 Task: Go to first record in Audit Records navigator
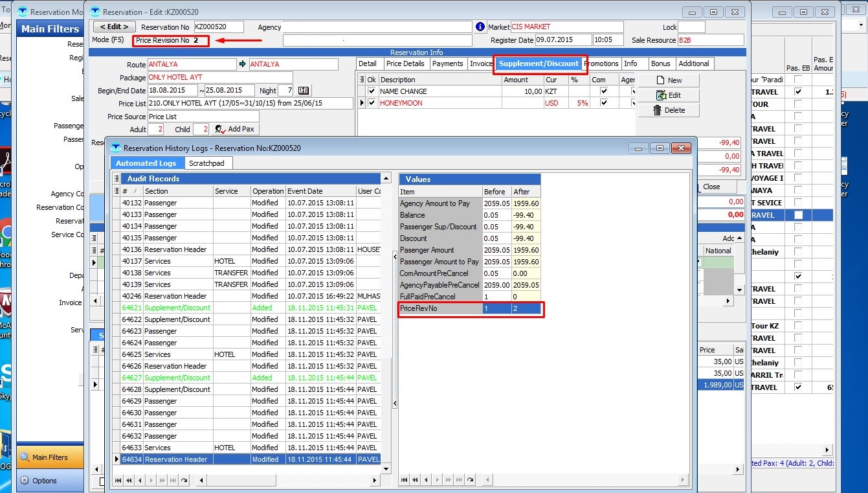click(x=118, y=480)
